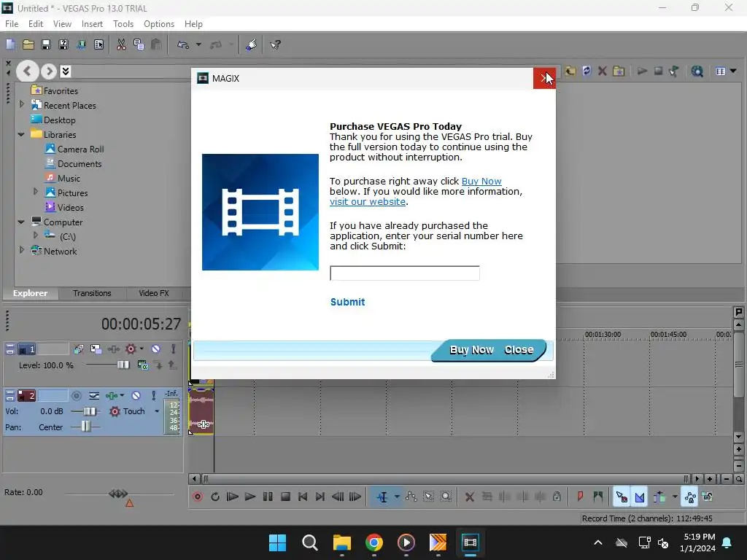
Task: Click the visit our website link
Action: click(x=368, y=202)
